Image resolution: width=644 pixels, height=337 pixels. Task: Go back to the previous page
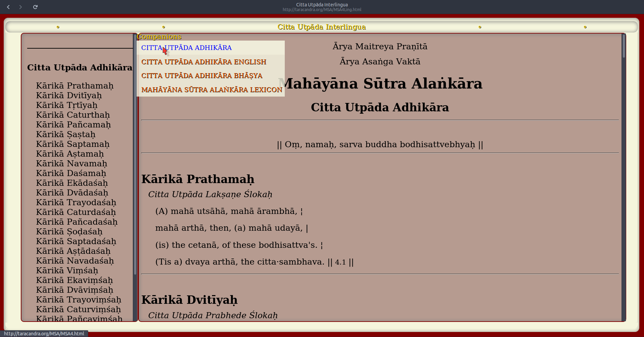point(8,7)
